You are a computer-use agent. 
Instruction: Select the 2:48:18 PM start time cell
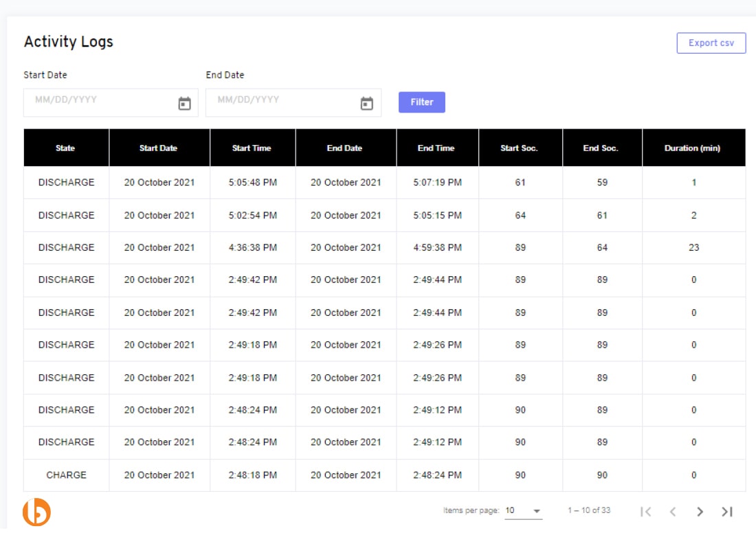tap(253, 475)
